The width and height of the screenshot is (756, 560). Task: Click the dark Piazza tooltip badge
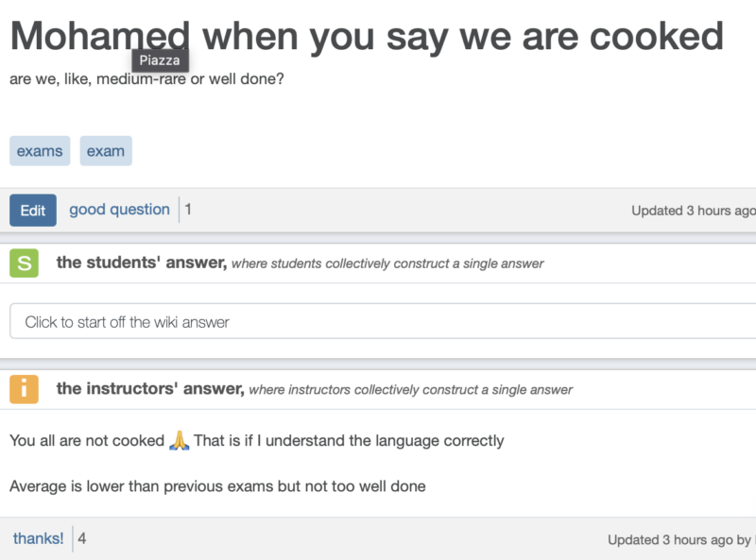160,59
